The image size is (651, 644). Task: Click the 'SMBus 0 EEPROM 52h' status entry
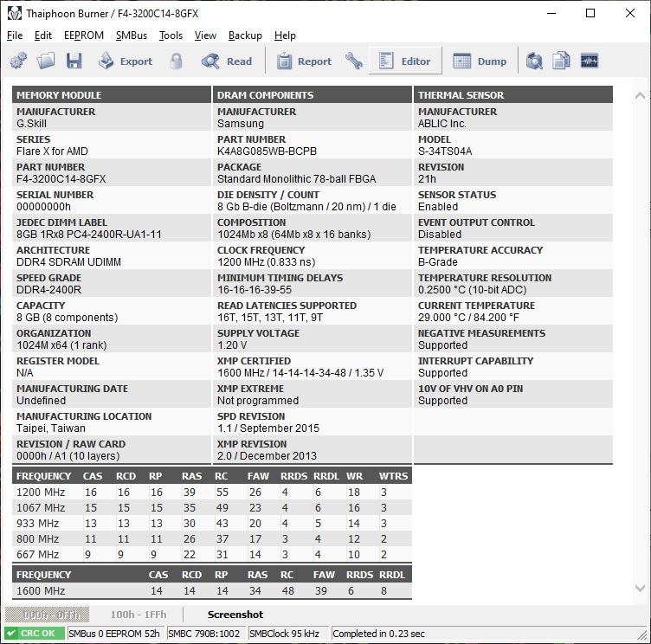(x=114, y=634)
